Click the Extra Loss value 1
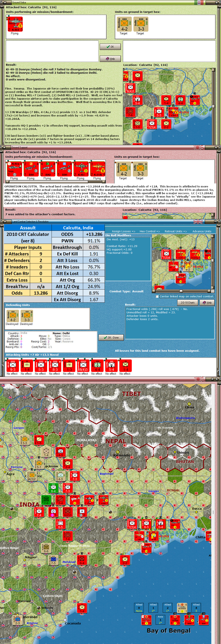 click(41, 280)
